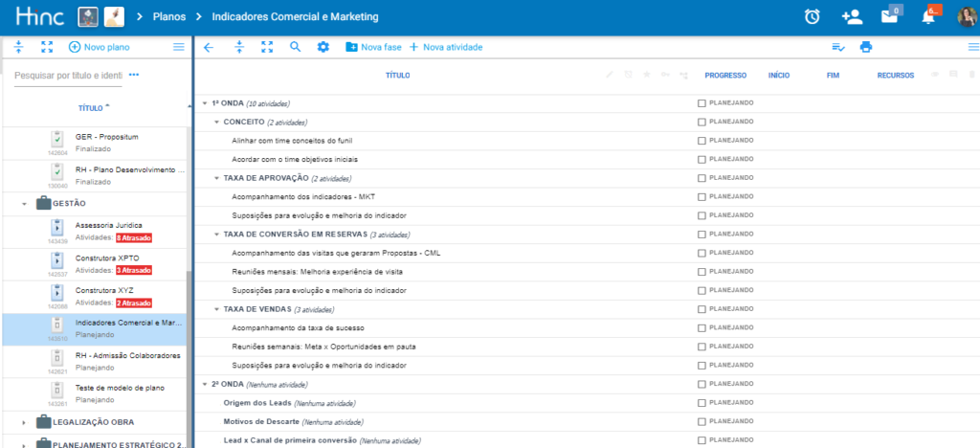Screen dimensions: 980x448
Task: Toggle checkbox for Alinhar com time conceitos do funil
Action: [702, 141]
